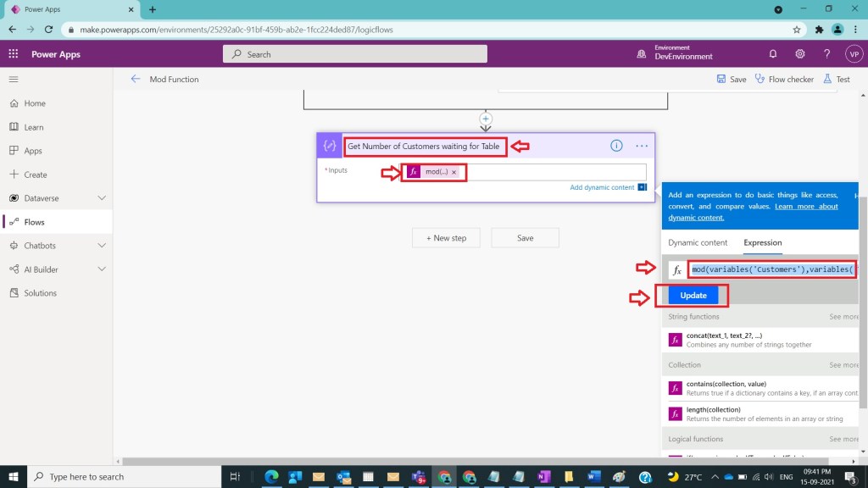Click the New step button
The image size is (868, 488).
pos(446,238)
